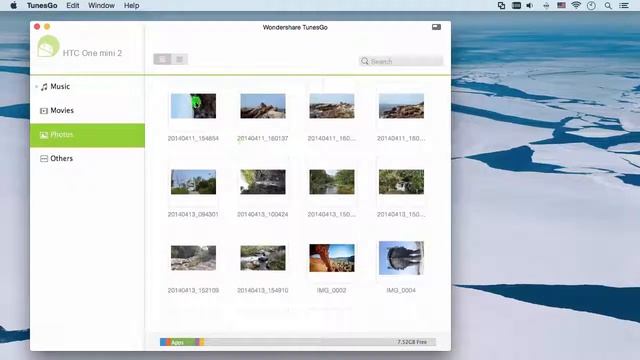Switch to the list view toggle
The height and width of the screenshot is (360, 640).
pyautogui.click(x=162, y=59)
